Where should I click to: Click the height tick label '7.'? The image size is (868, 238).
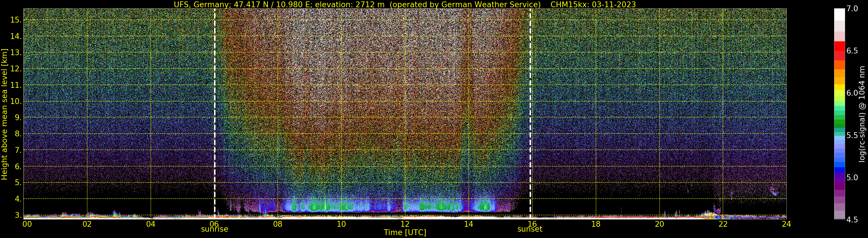pos(18,150)
